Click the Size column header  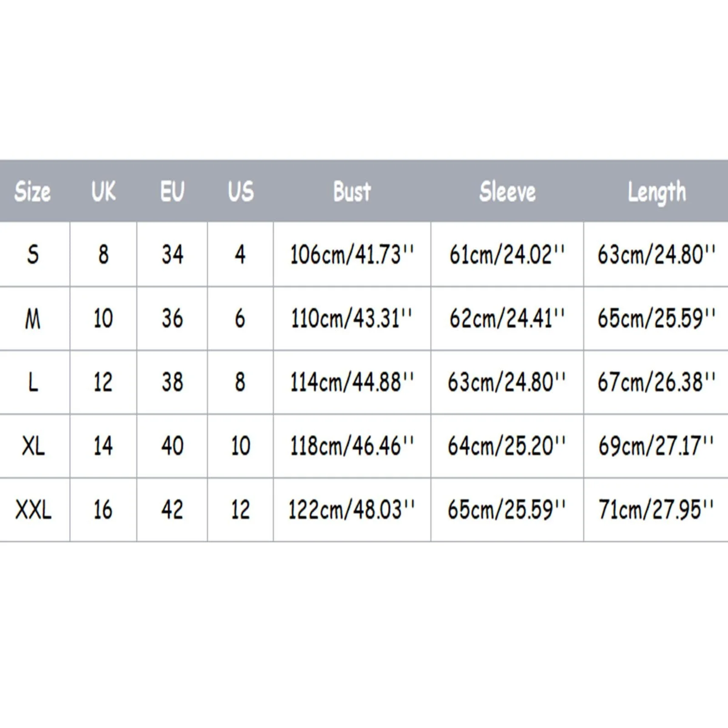coord(32,192)
